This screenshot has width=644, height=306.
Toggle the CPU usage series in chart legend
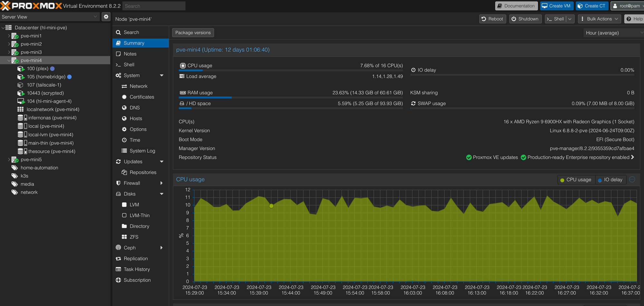pos(576,180)
